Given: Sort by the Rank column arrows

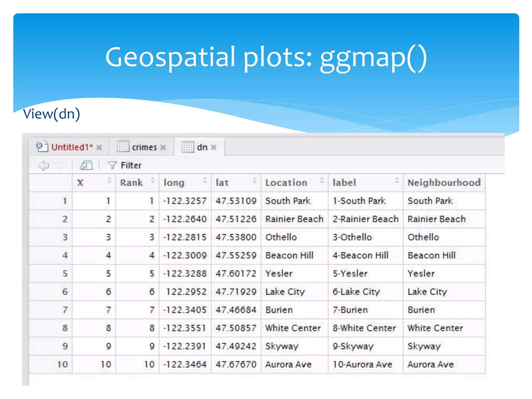Looking at the screenshot, I should [153, 180].
